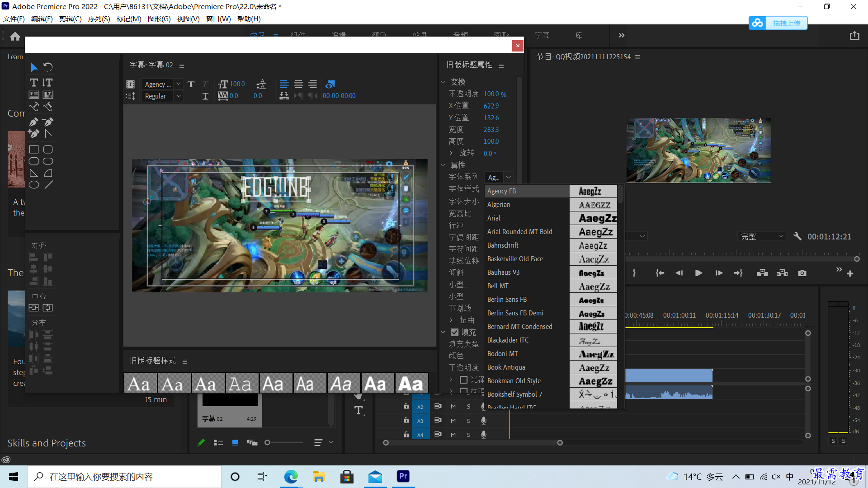Open the Roll/Crawl options icon

point(130,96)
